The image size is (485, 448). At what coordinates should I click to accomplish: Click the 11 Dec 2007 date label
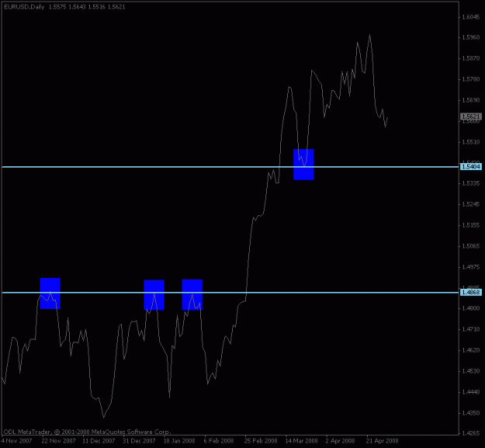(x=99, y=440)
